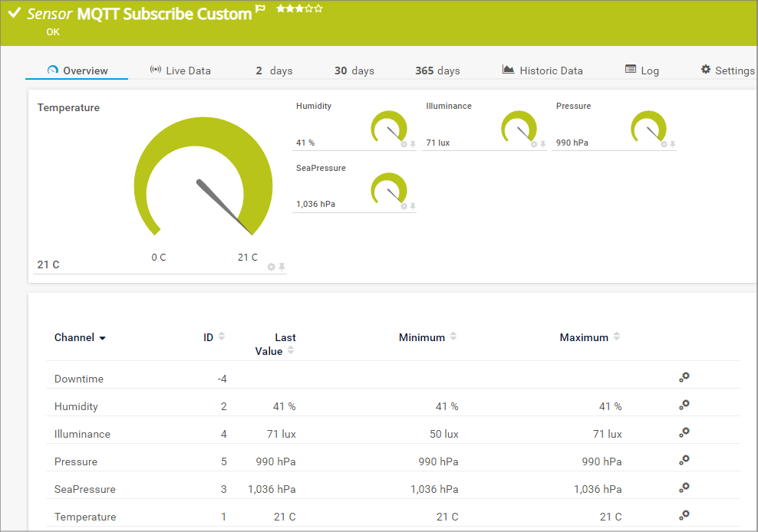This screenshot has width=758, height=532.
Task: Sort table by Channel column arrow
Action: 103,338
